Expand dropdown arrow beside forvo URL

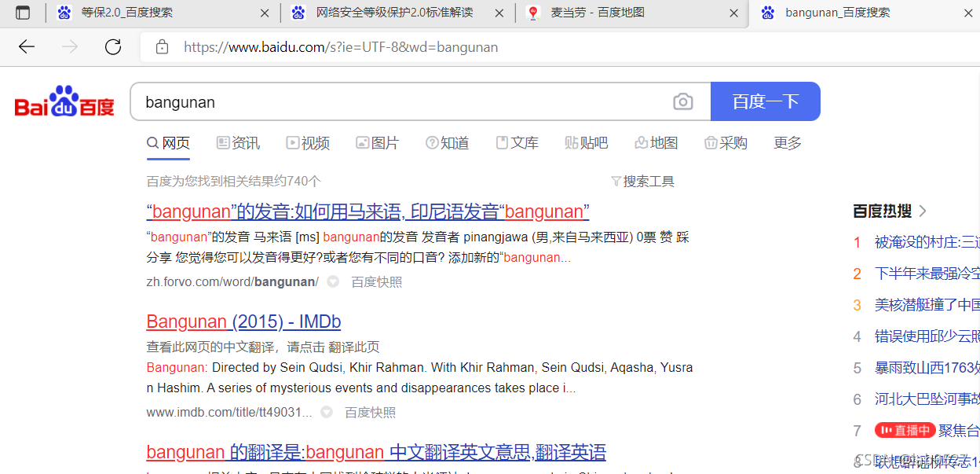pos(333,281)
